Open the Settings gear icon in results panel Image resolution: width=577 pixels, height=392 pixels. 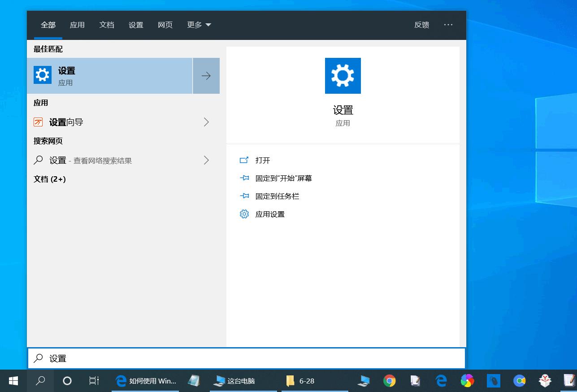coord(343,75)
